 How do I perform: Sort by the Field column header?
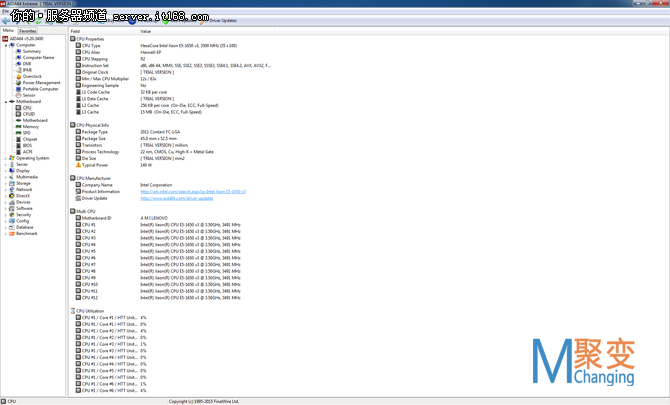(103, 31)
